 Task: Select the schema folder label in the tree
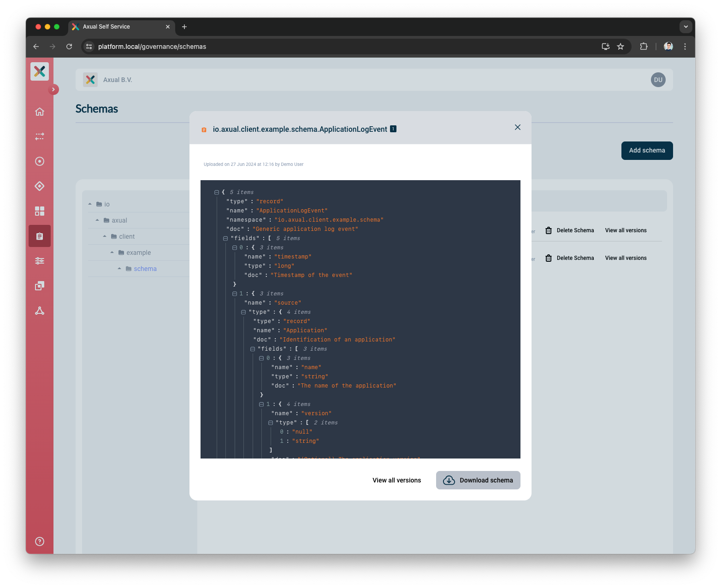[x=145, y=269]
